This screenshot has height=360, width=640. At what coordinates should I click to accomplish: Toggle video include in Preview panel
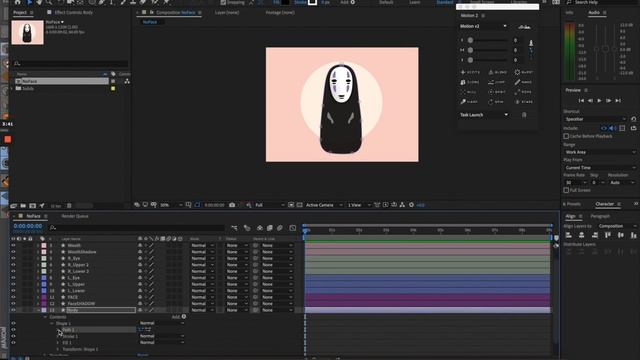[x=604, y=128]
